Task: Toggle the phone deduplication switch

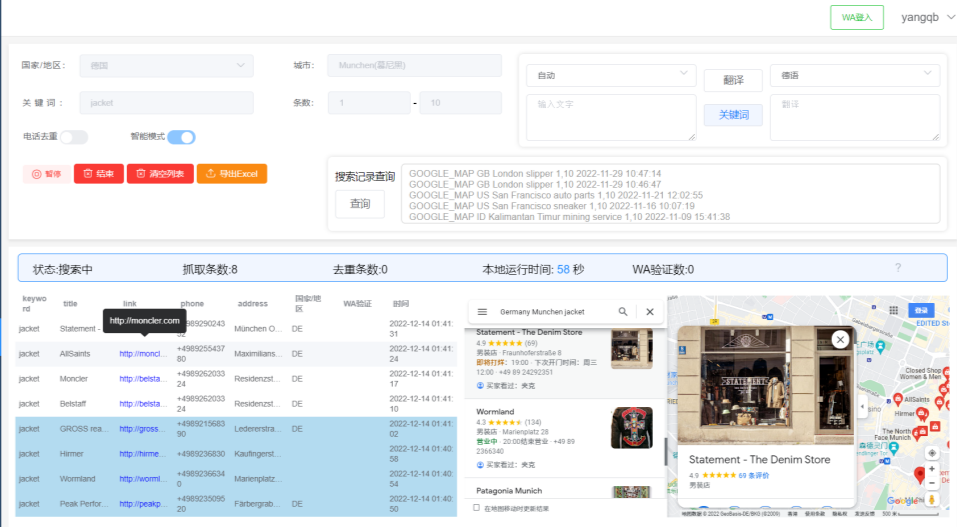Action: point(74,137)
